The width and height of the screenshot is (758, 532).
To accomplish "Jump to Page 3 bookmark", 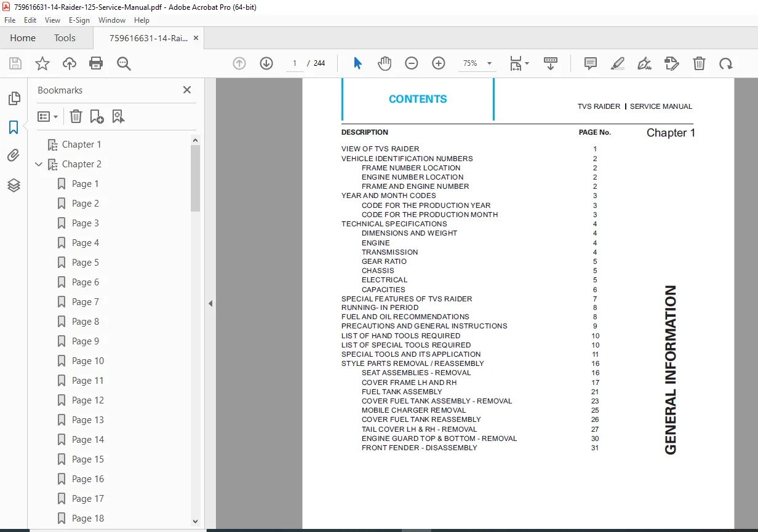I will click(x=86, y=223).
